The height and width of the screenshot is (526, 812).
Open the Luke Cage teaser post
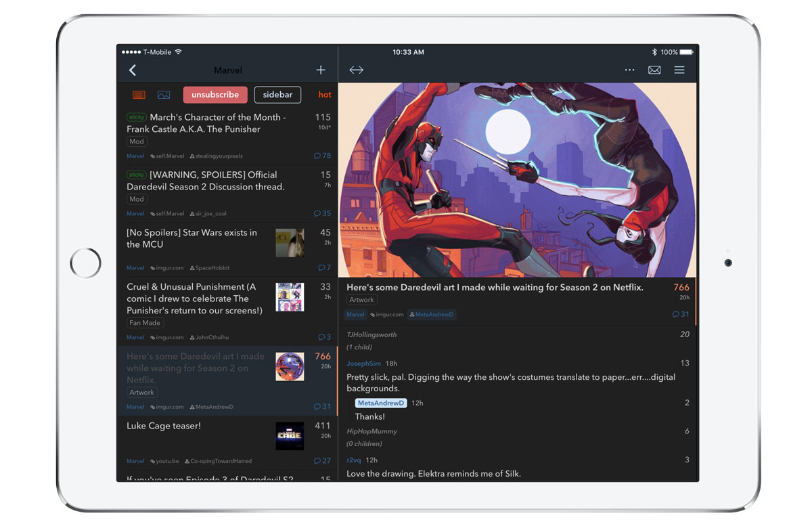pyautogui.click(x=164, y=426)
